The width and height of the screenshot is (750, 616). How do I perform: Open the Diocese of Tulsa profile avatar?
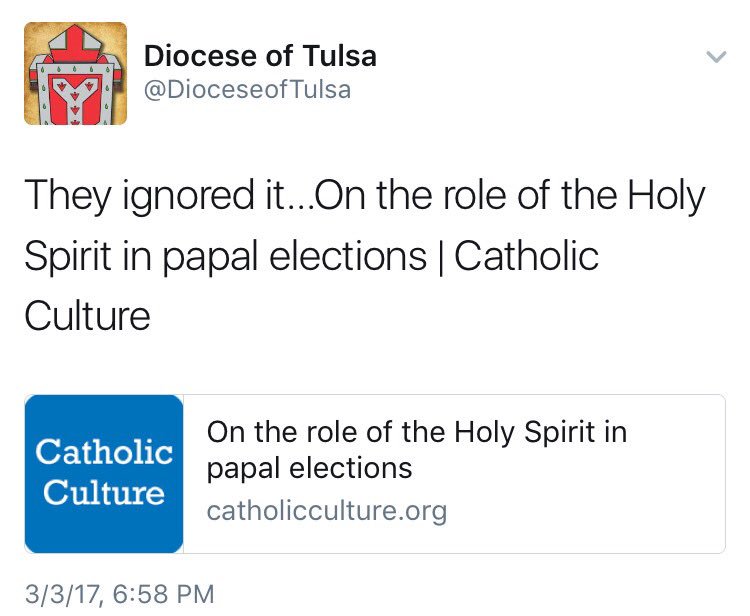point(75,74)
